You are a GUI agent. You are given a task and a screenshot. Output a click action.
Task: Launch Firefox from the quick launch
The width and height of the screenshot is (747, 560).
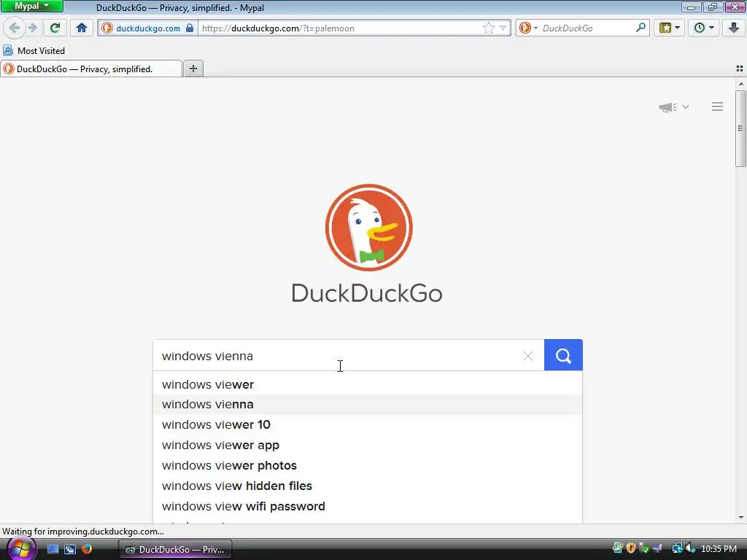click(x=86, y=548)
